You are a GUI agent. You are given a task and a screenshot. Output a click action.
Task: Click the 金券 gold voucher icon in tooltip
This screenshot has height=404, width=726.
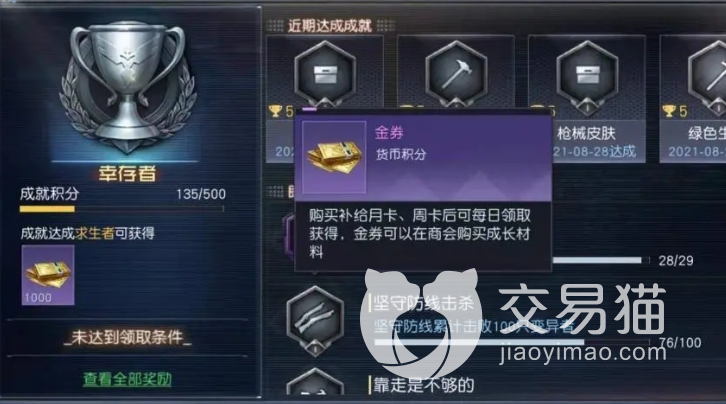[334, 157]
